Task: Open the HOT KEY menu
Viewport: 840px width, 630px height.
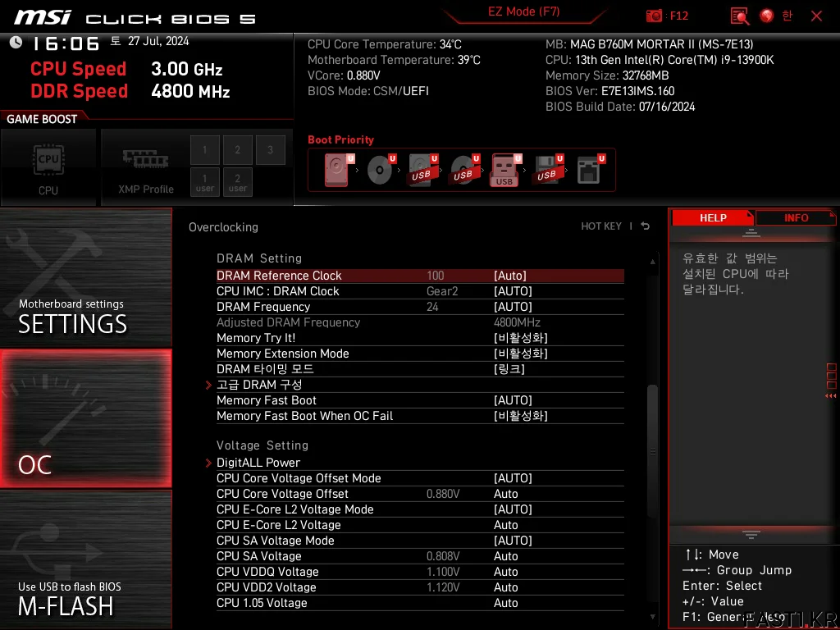Action: (601, 226)
